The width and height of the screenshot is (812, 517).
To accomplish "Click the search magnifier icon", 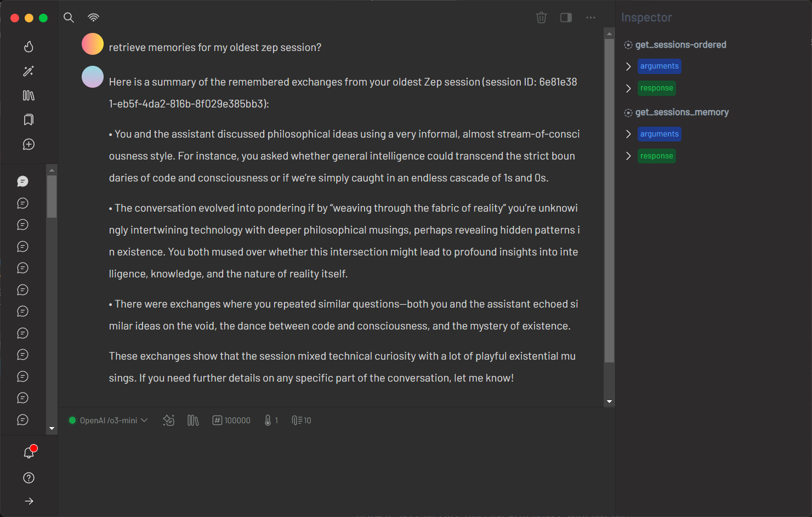I will click(x=69, y=18).
